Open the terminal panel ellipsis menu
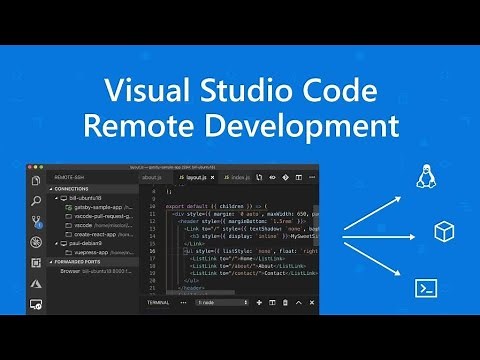Viewport: 480px width, 360px height. [x=183, y=303]
